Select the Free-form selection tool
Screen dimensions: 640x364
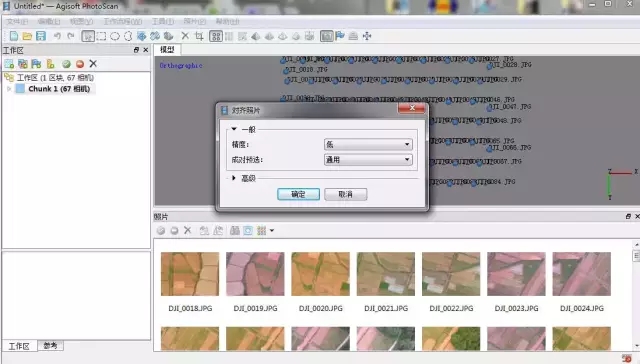(128, 36)
